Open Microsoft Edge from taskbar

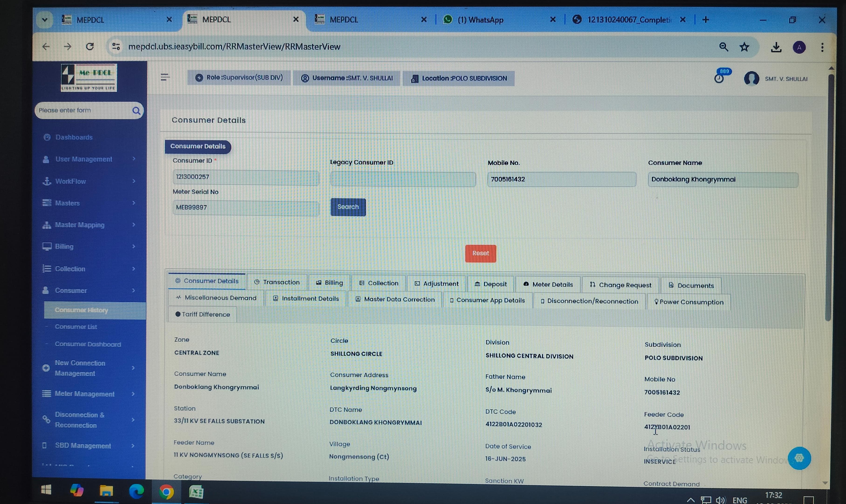[x=137, y=491]
